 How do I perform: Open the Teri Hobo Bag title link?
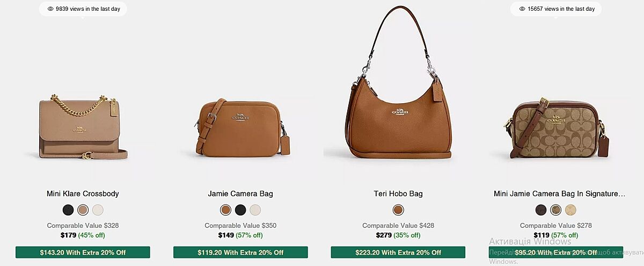coord(398,193)
